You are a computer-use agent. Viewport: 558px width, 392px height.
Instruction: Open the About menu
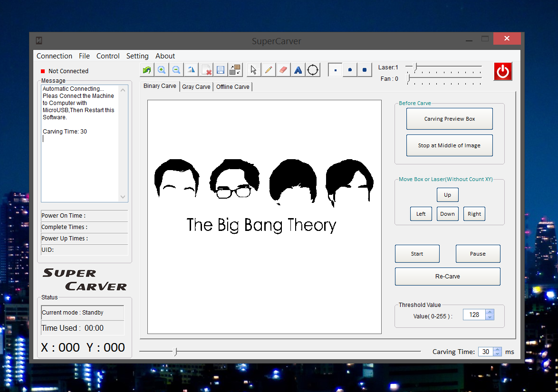tap(165, 56)
